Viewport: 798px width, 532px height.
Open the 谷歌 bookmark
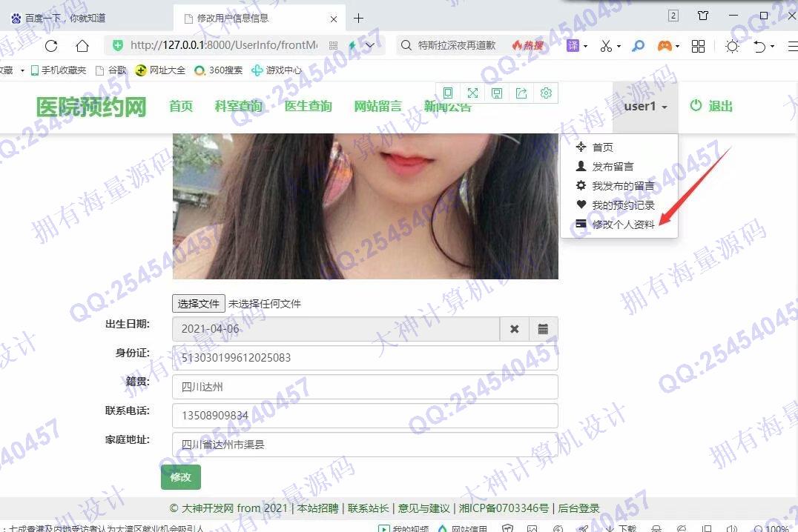click(111, 70)
